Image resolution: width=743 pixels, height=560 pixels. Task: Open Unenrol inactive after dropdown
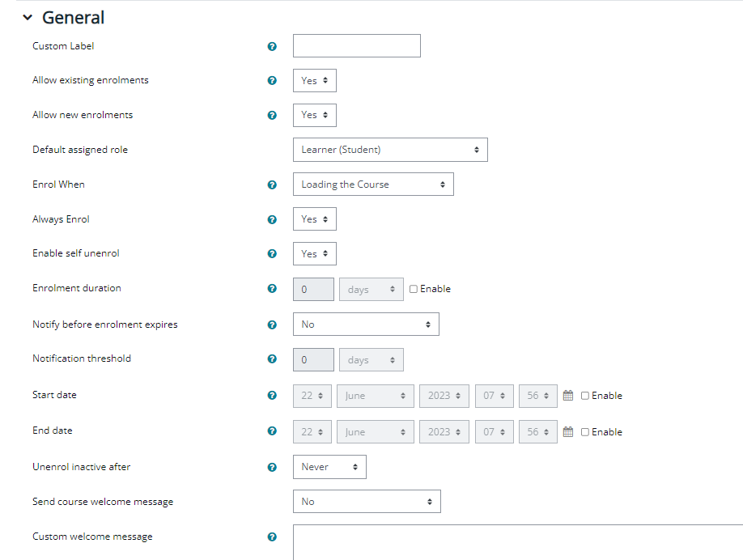click(329, 467)
